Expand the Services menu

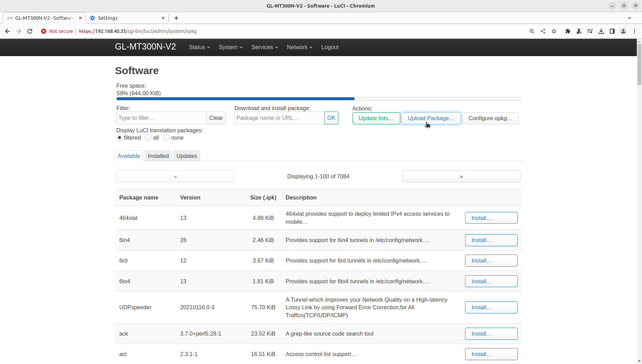(265, 47)
